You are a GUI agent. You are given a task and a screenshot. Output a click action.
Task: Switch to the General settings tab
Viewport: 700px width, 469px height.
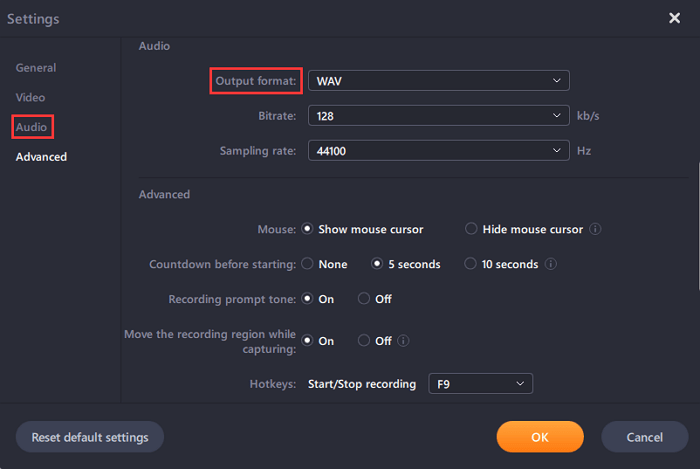[x=36, y=68]
